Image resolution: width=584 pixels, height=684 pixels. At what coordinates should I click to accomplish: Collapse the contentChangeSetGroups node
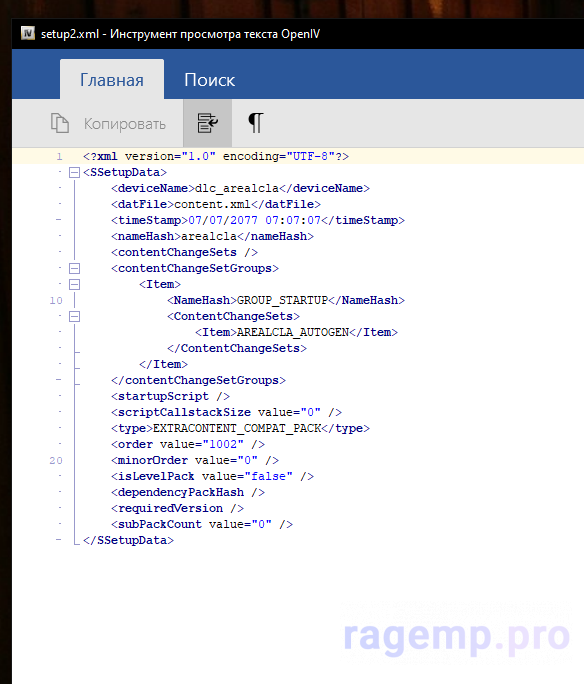pyautogui.click(x=75, y=269)
